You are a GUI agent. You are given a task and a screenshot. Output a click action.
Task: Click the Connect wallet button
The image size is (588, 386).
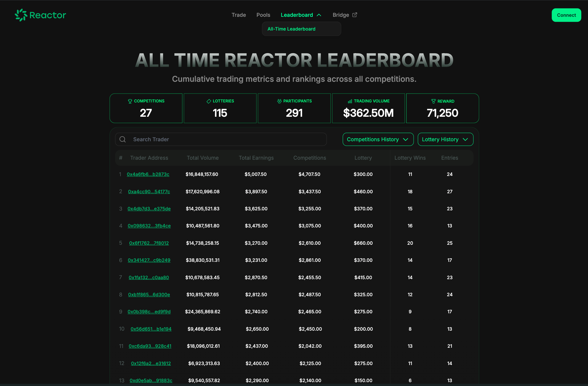point(567,15)
